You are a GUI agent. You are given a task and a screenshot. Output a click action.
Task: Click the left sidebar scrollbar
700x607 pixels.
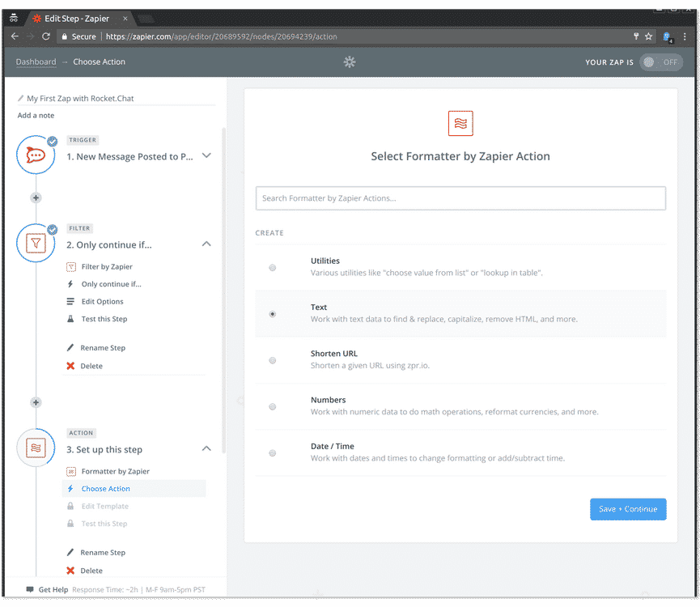click(223, 290)
